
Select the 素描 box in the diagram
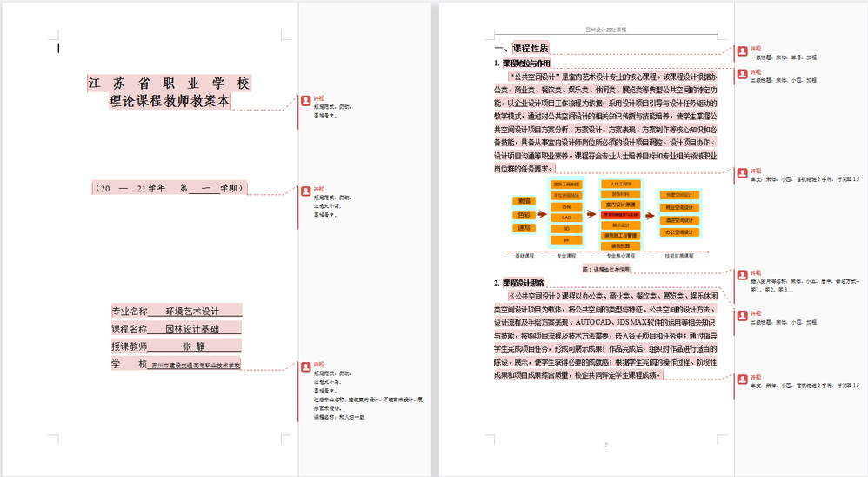(x=523, y=200)
